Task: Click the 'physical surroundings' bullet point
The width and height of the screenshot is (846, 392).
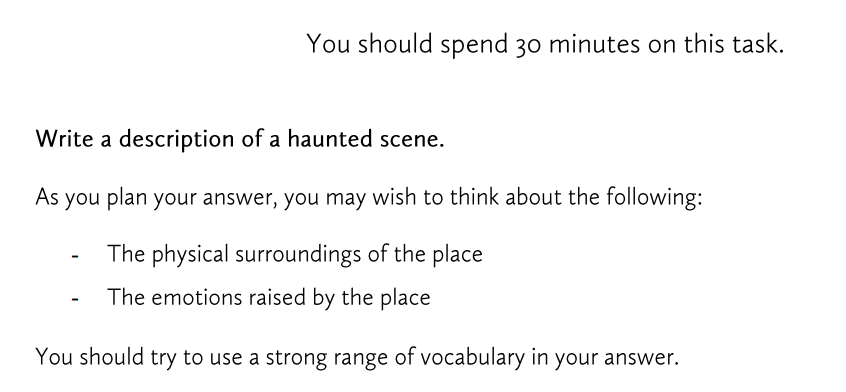Action: [x=295, y=255]
